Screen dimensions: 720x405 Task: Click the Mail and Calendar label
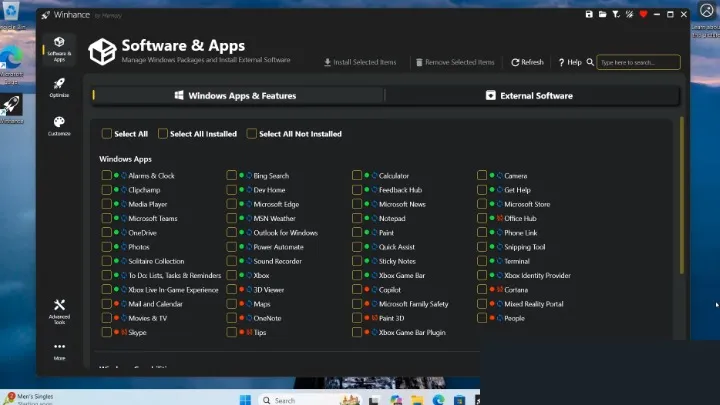[x=155, y=304]
